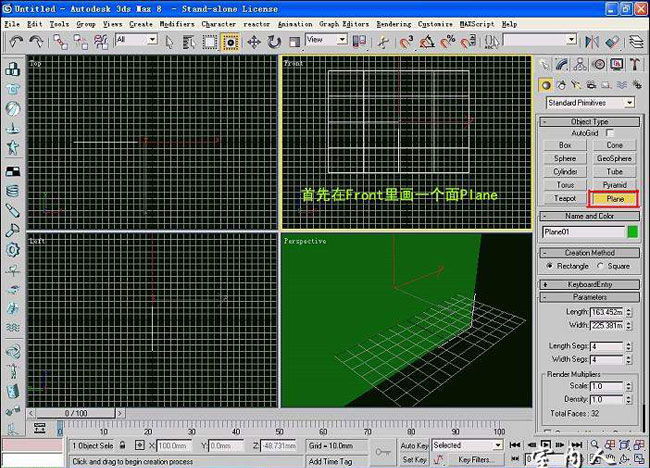Screen dimensions: 650x468
Task: Activate the Select and Scale tool
Action: coord(294,42)
